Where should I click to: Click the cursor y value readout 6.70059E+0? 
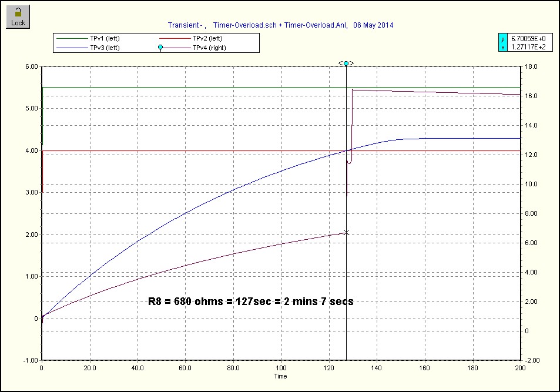point(528,39)
